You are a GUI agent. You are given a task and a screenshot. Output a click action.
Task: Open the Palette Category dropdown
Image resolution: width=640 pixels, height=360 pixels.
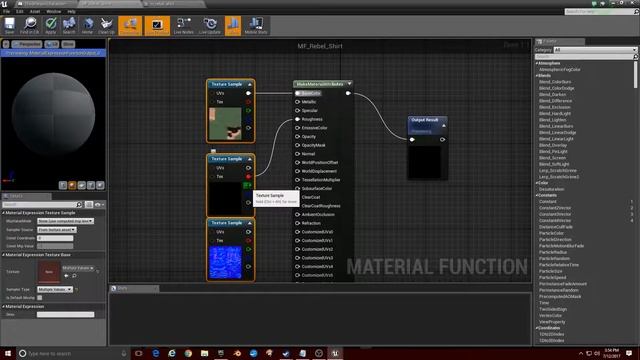595,50
